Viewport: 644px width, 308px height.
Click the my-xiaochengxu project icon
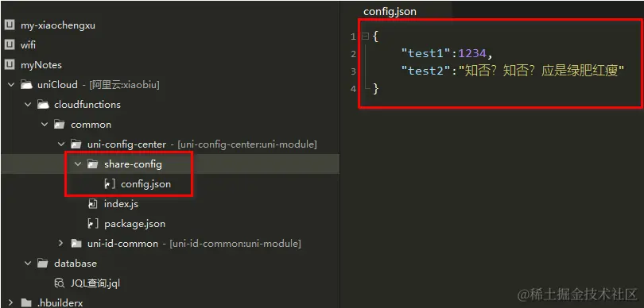tap(10, 25)
